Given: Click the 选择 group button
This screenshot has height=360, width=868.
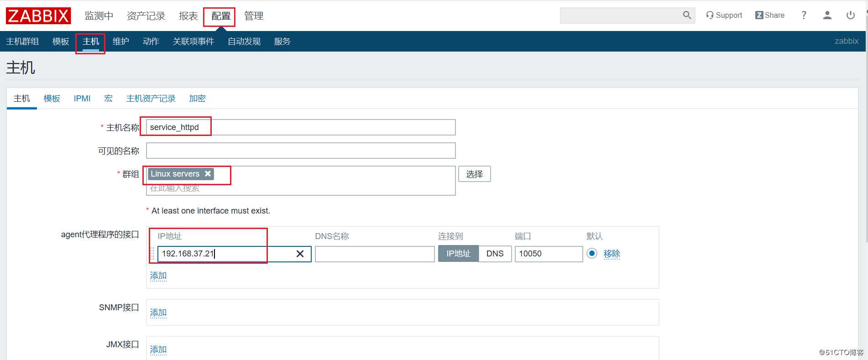Looking at the screenshot, I should pyautogui.click(x=475, y=174).
